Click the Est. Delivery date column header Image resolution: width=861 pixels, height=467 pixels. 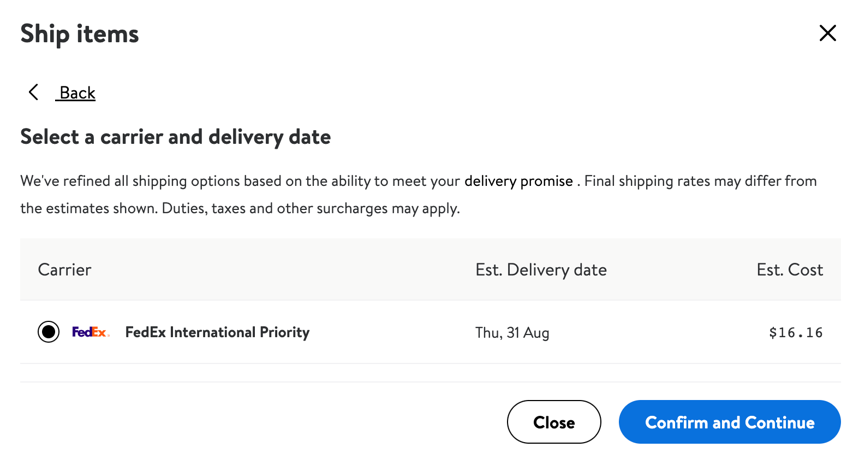(x=541, y=270)
